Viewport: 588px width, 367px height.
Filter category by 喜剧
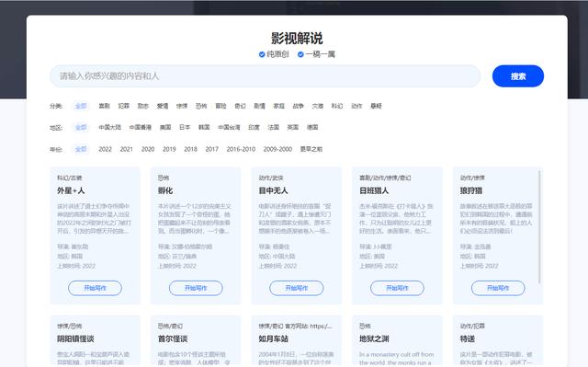click(x=104, y=106)
